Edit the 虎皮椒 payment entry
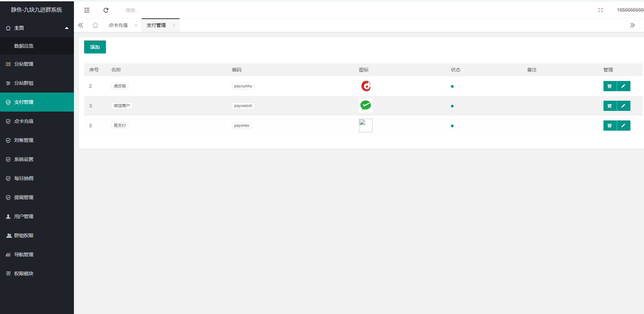644x314 pixels. pos(623,86)
